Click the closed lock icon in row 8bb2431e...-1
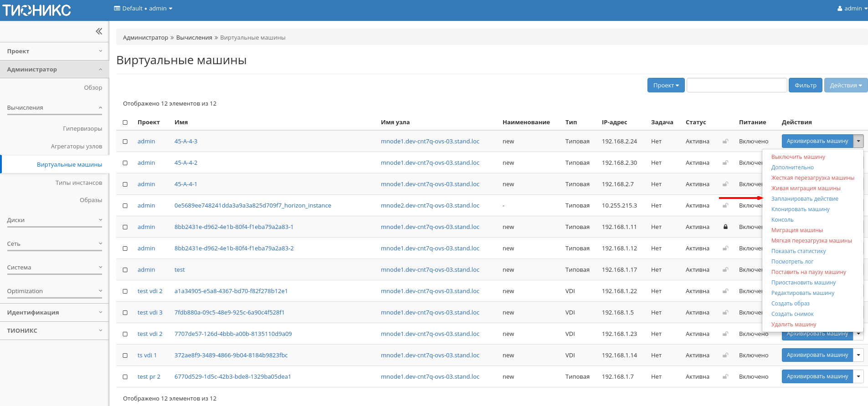The height and width of the screenshot is (406, 868). pyautogui.click(x=725, y=227)
